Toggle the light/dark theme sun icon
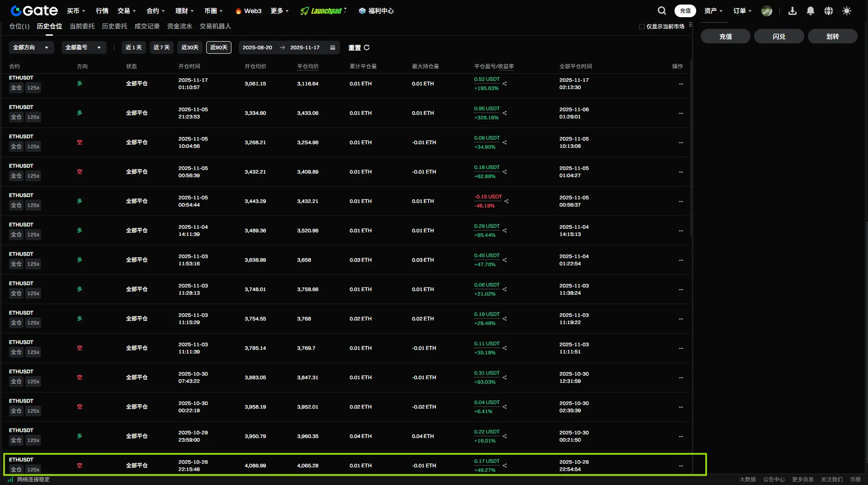Viewport: 868px width, 485px height. pos(847,11)
